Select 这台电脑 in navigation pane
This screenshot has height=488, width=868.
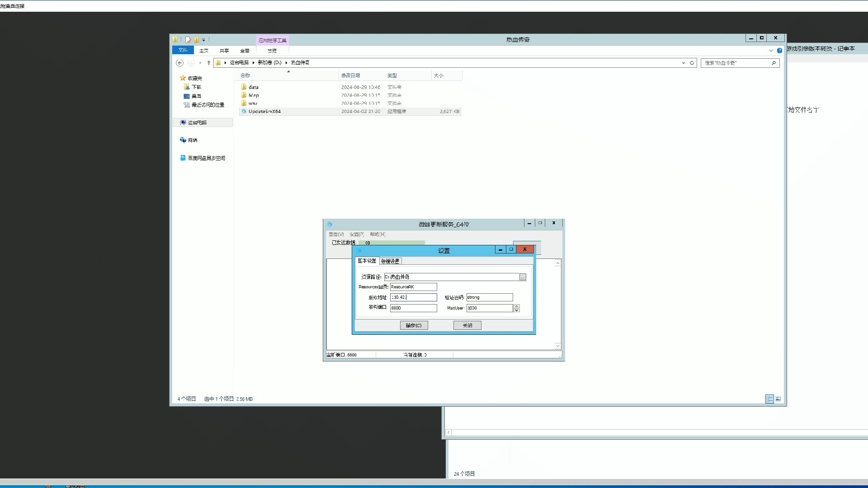[197, 123]
